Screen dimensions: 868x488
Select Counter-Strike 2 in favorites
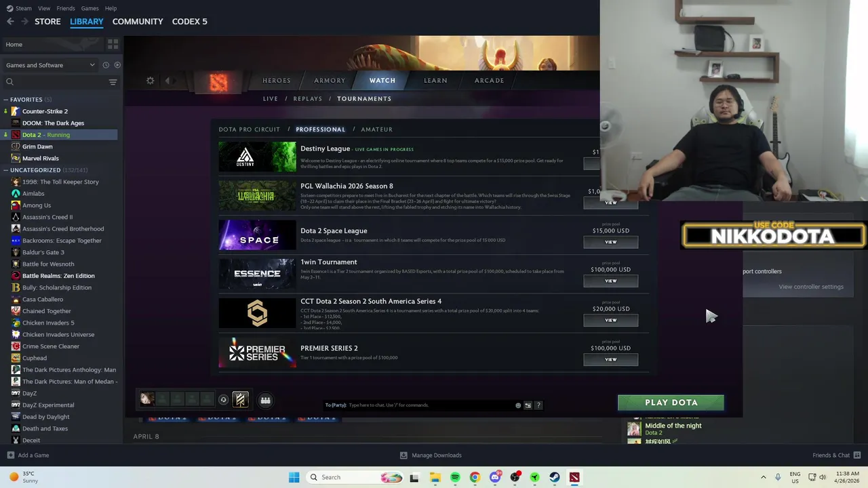(45, 111)
